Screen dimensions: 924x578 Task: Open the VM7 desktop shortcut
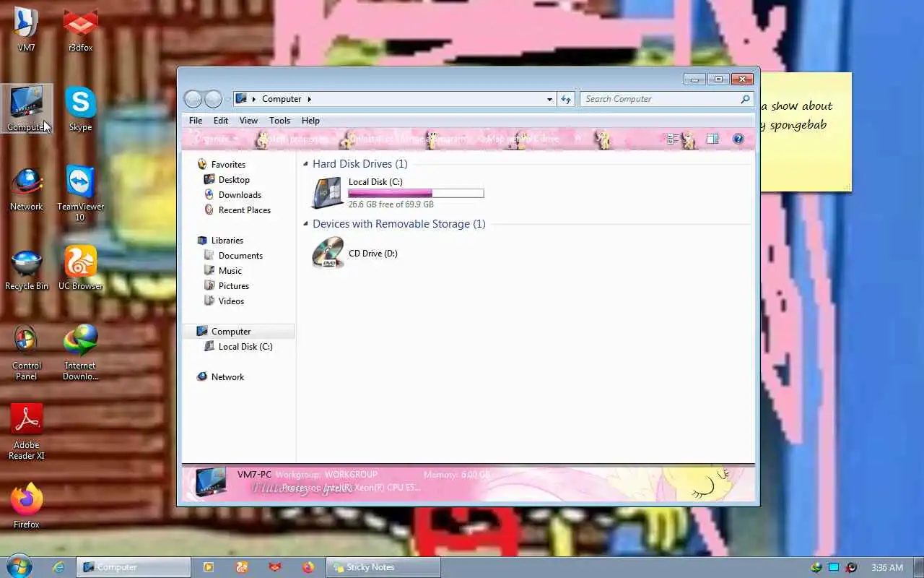click(26, 30)
